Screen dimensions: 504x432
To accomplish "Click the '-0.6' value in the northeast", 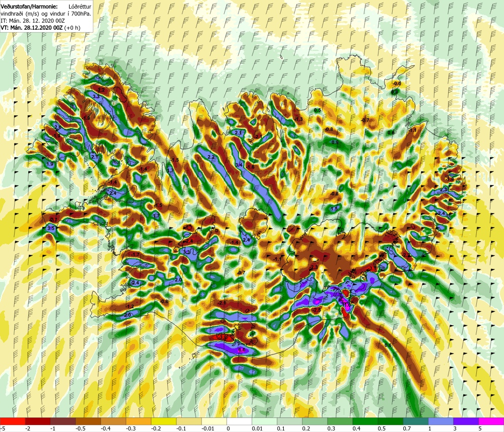I will point(397,83).
